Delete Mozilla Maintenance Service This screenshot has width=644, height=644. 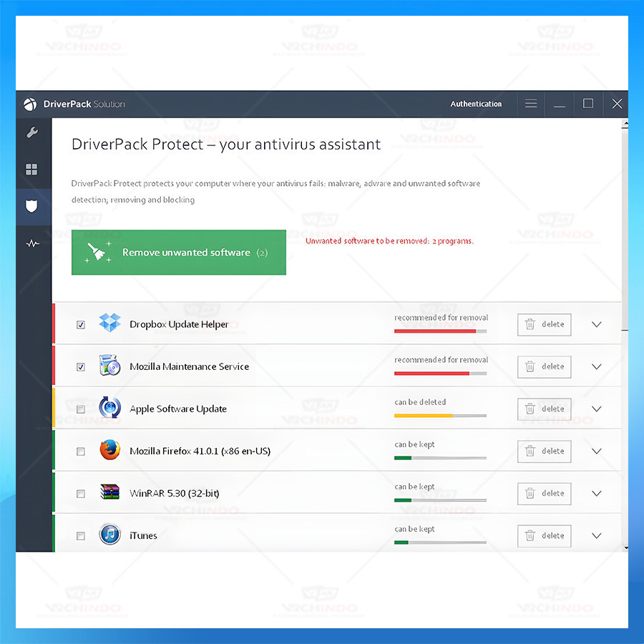545,367
